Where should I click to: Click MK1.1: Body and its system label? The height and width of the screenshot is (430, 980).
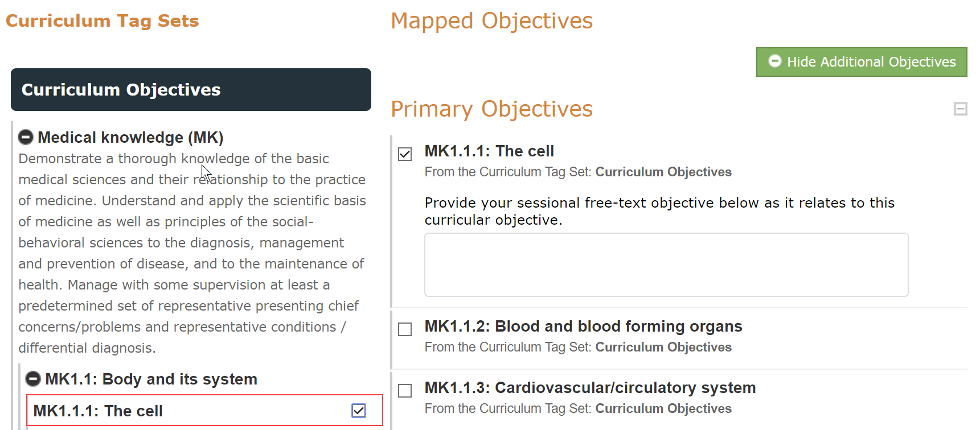pyautogui.click(x=151, y=379)
